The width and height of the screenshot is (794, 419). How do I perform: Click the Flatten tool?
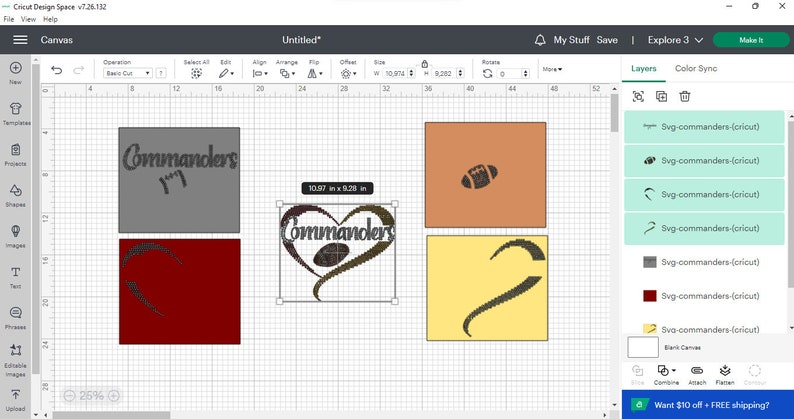coord(725,374)
